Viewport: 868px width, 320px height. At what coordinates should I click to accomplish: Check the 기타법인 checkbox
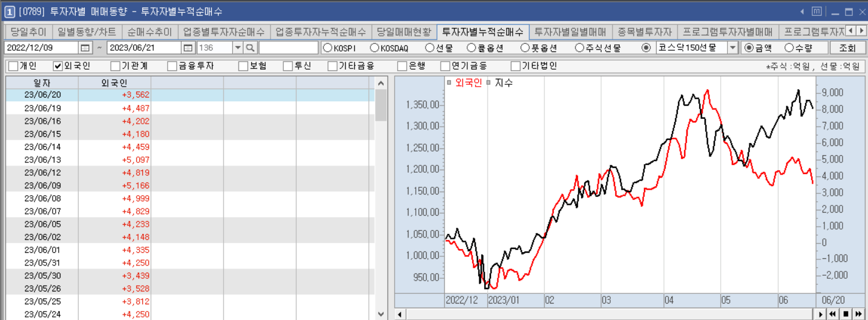pyautogui.click(x=516, y=66)
